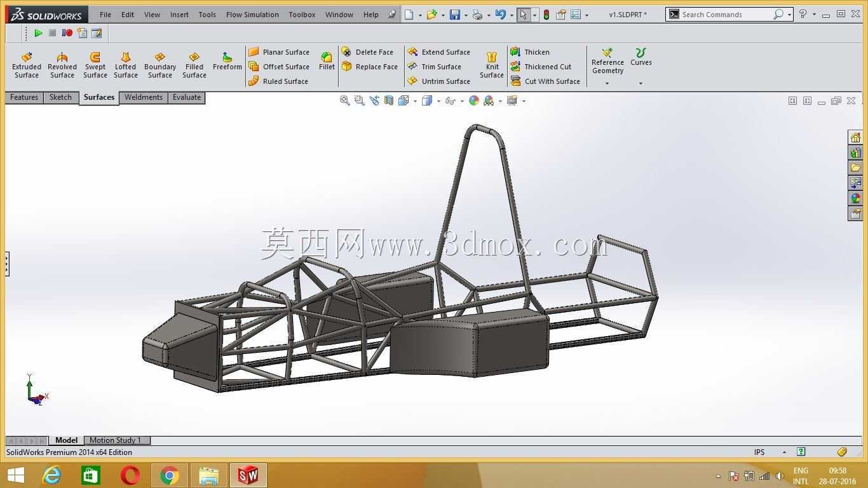
Task: Toggle the Section View icon
Action: click(388, 100)
